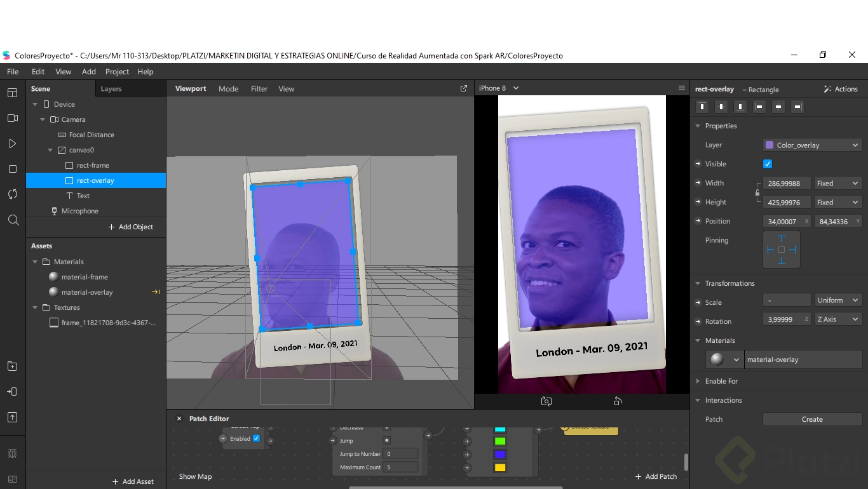The width and height of the screenshot is (868, 489).
Task: Expand the Enable For section
Action: [x=698, y=381]
